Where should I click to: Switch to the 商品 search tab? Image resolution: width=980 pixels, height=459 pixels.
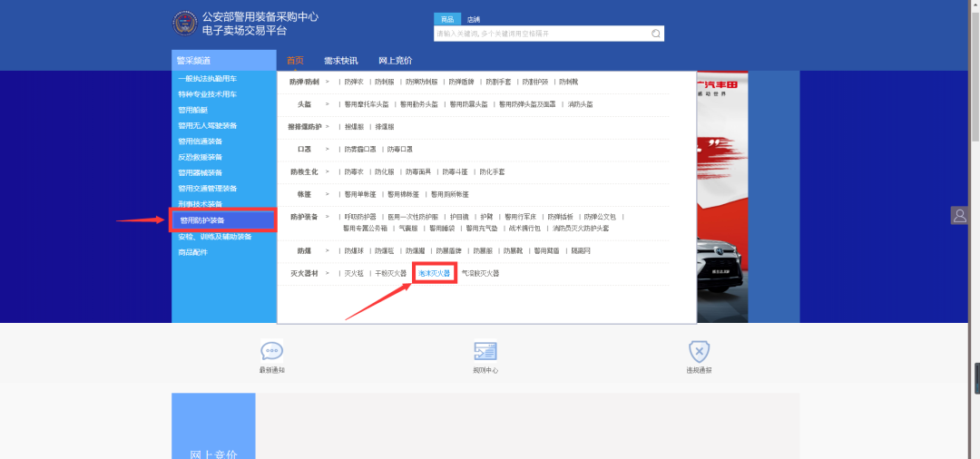pyautogui.click(x=446, y=19)
